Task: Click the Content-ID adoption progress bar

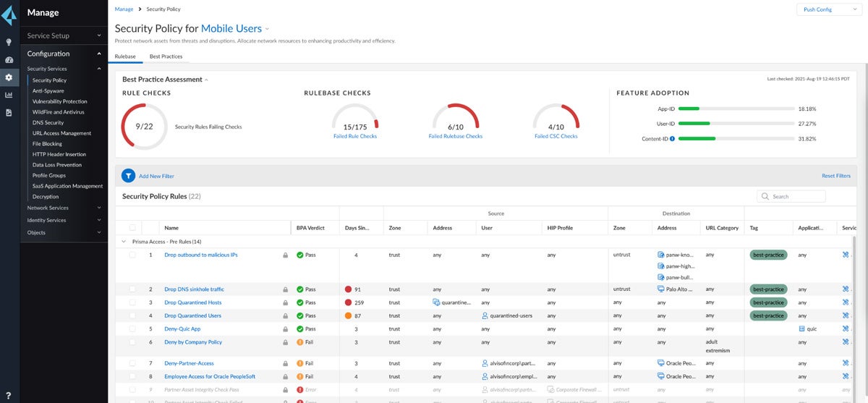Action: (735, 139)
